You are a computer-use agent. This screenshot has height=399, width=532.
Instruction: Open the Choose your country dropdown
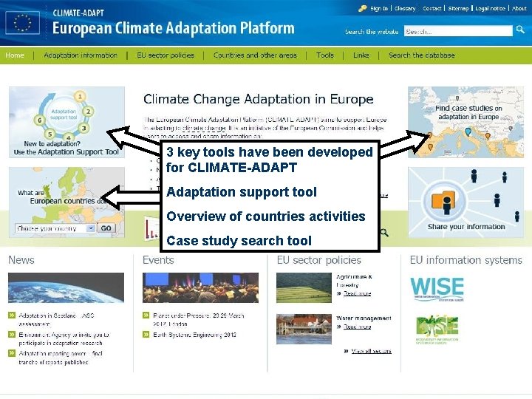tap(55, 228)
